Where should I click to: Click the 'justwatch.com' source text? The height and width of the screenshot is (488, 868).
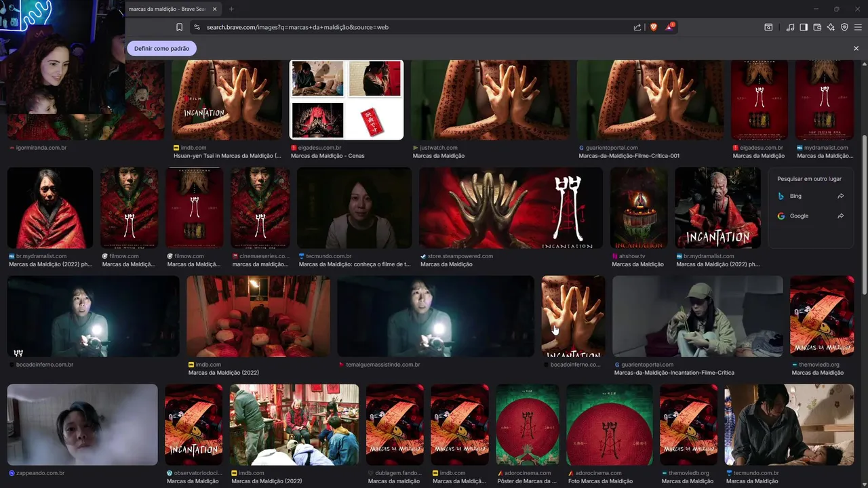point(439,148)
